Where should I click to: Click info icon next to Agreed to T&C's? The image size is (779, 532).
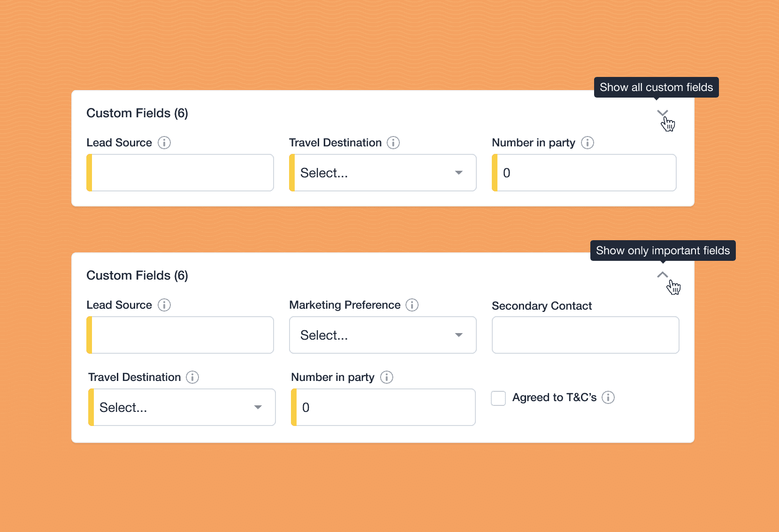pos(608,397)
